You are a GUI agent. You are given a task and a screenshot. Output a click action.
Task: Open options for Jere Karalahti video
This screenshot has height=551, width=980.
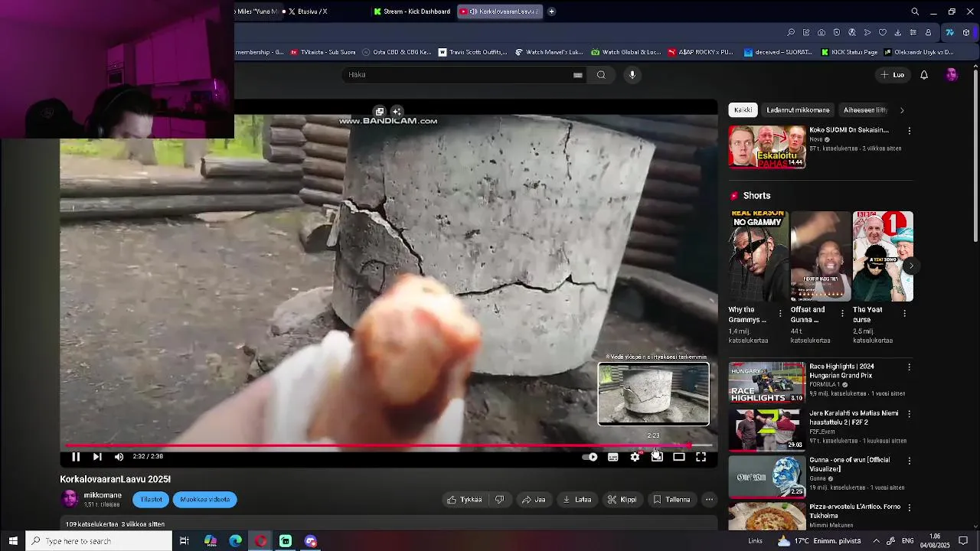[909, 414]
